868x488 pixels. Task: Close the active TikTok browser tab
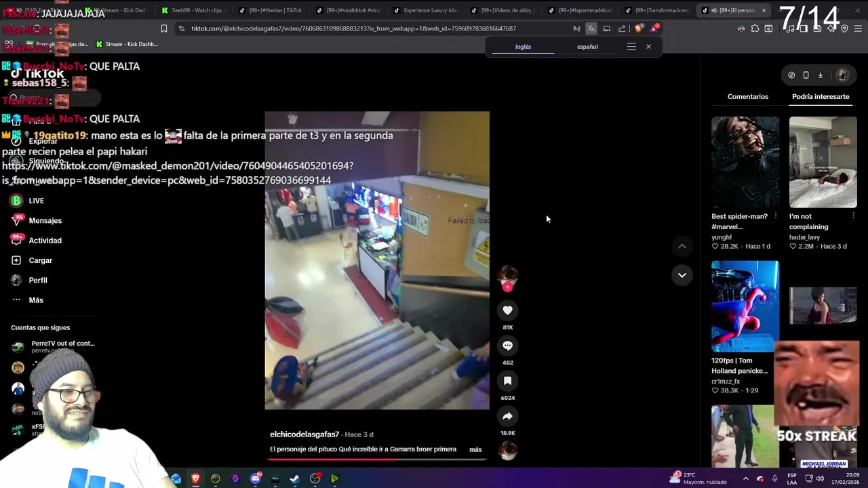(764, 10)
